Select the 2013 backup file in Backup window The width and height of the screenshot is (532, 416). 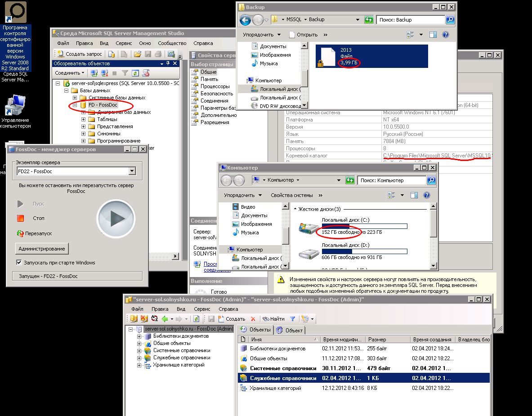pos(371,56)
